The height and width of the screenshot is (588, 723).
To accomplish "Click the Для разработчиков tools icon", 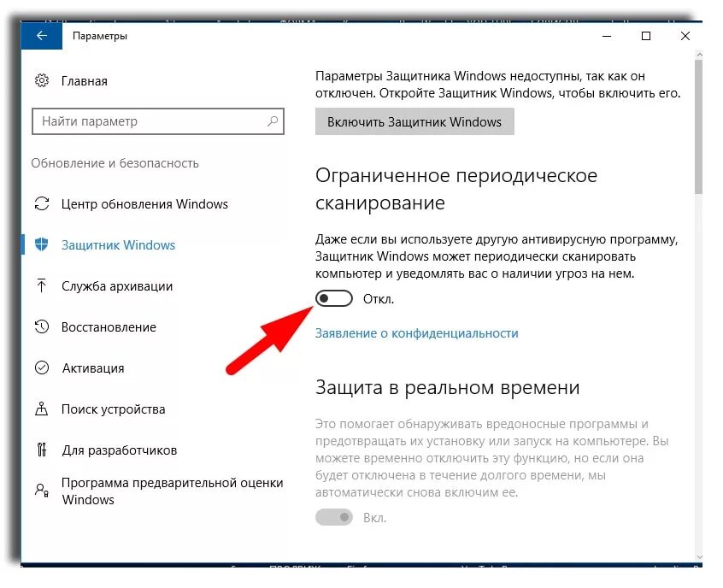I will [42, 450].
